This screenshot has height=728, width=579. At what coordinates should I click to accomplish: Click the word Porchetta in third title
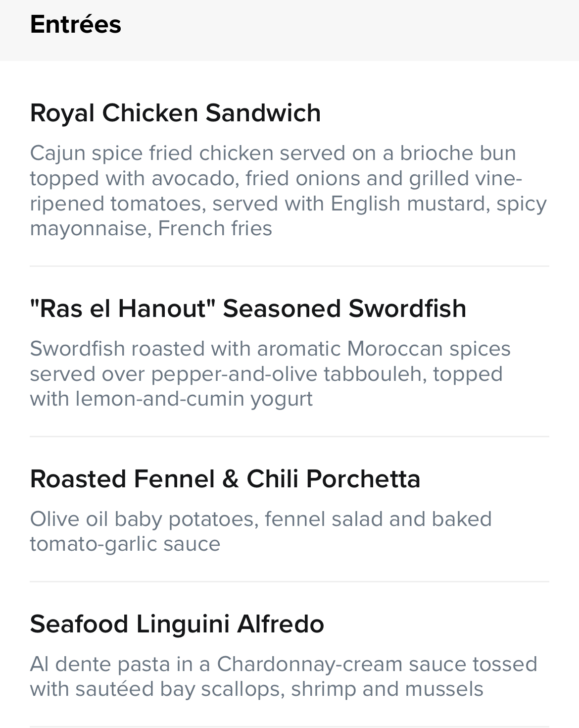click(x=363, y=479)
